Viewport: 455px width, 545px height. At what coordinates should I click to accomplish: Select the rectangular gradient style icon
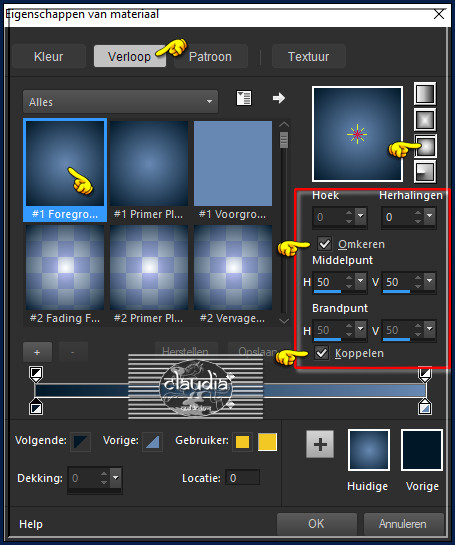click(x=425, y=120)
